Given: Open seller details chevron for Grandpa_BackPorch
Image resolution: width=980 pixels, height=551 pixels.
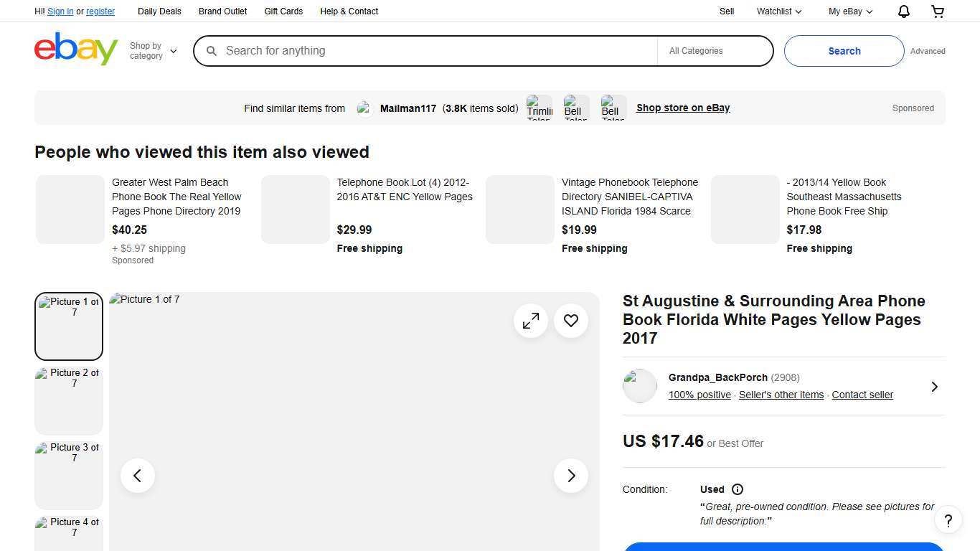Looking at the screenshot, I should click(x=934, y=387).
